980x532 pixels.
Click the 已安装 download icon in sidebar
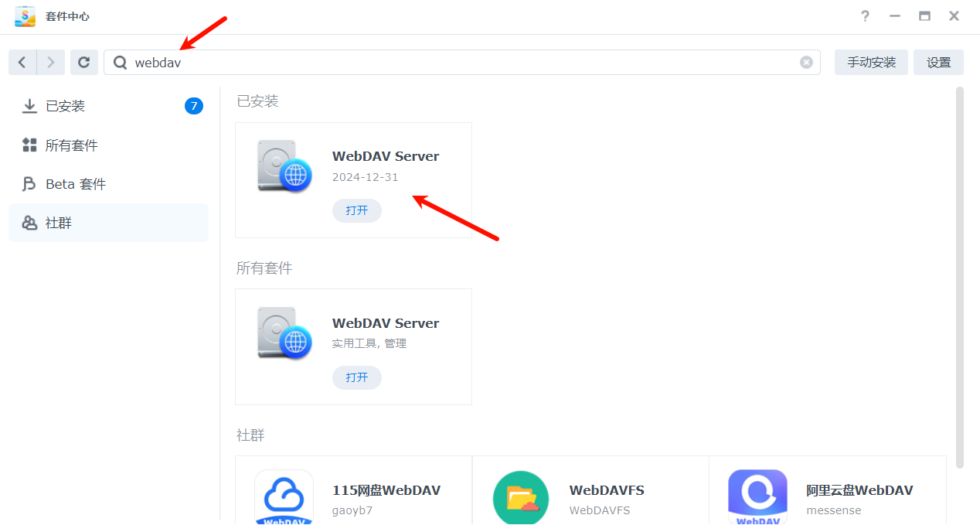pos(29,106)
